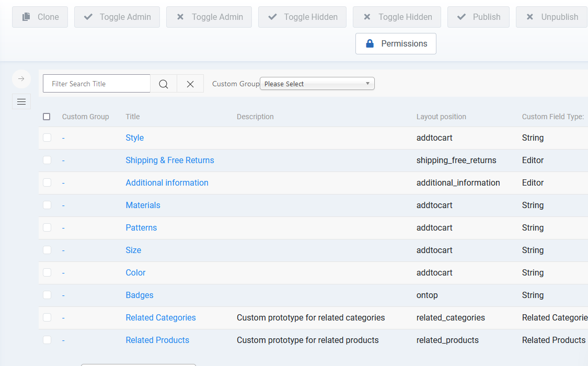Open the hamburger menu icon
This screenshot has width=588, height=366.
(x=21, y=101)
